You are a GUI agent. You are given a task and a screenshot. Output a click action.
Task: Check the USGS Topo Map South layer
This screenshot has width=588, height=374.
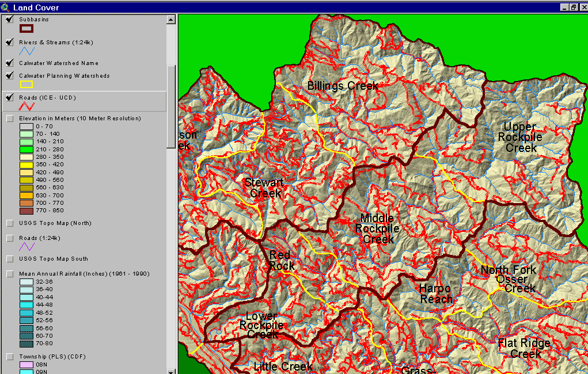point(10,259)
